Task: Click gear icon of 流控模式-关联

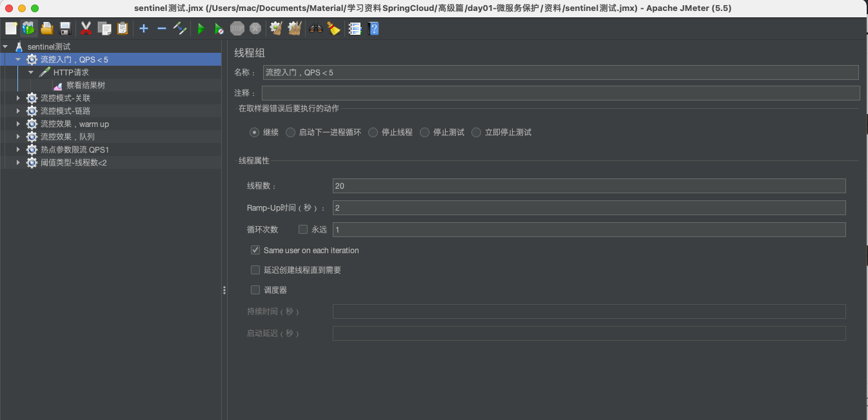Action: point(32,98)
